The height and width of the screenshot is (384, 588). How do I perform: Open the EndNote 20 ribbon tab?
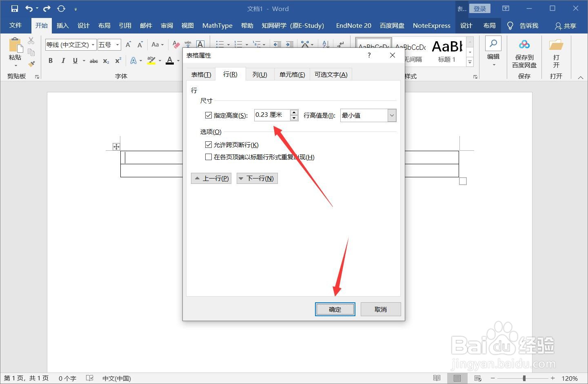pyautogui.click(x=353, y=25)
